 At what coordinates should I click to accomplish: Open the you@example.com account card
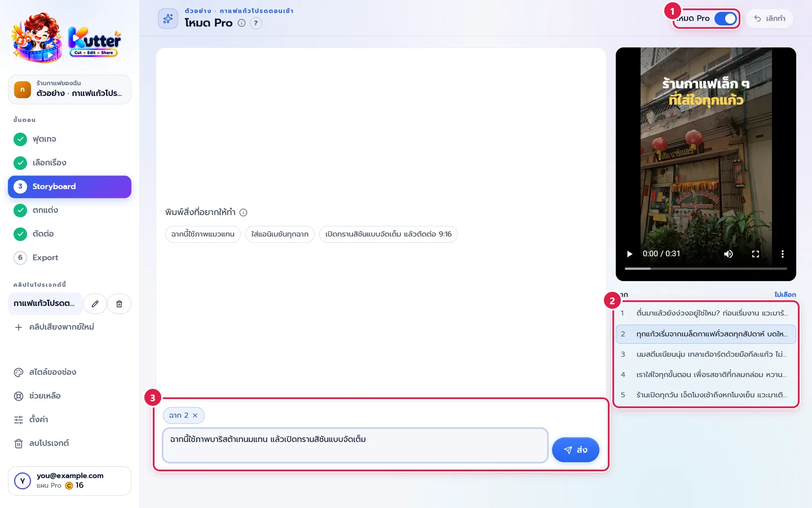pos(69,480)
